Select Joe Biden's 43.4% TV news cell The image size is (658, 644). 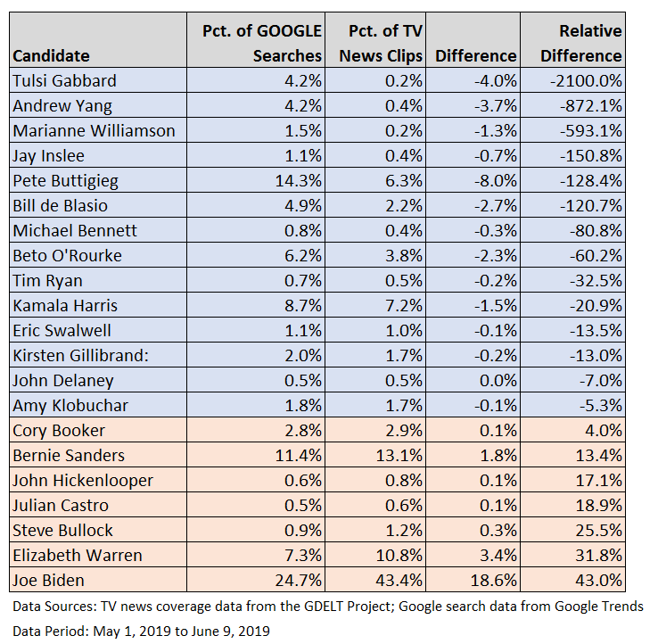click(375, 580)
